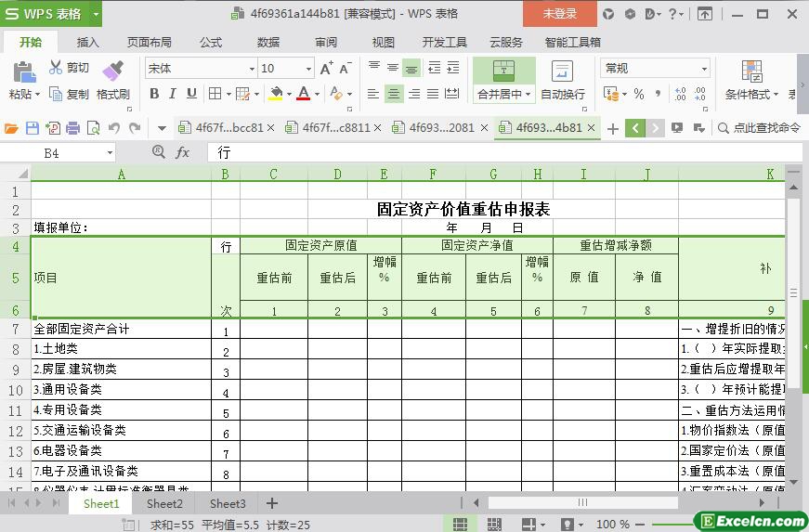Click the Wrap Text (自动换行) icon

[562, 71]
